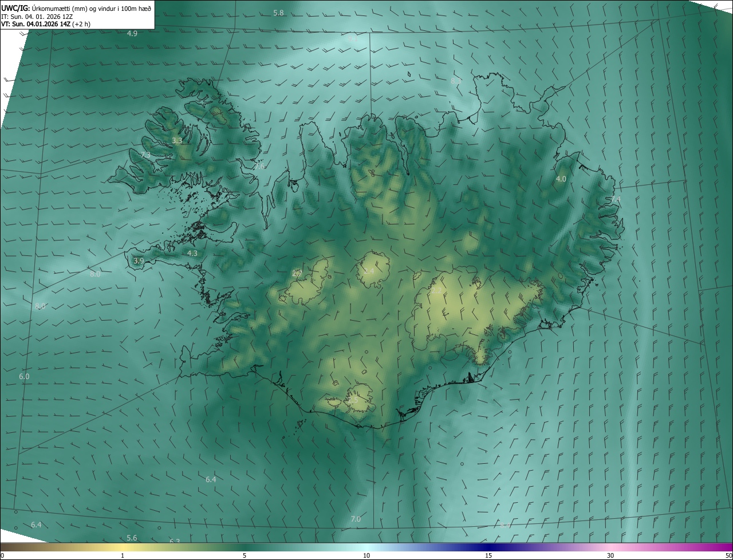Click the map value label 6.0

[x=24, y=376]
